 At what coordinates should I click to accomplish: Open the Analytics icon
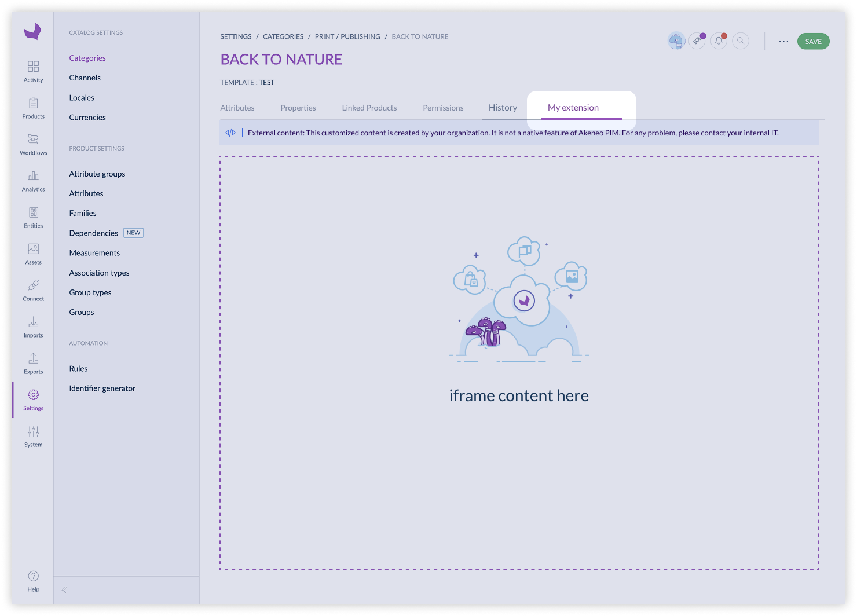pyautogui.click(x=33, y=177)
